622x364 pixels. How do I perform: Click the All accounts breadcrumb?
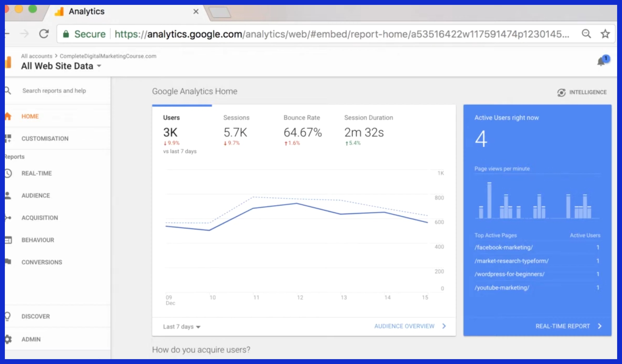tap(36, 56)
